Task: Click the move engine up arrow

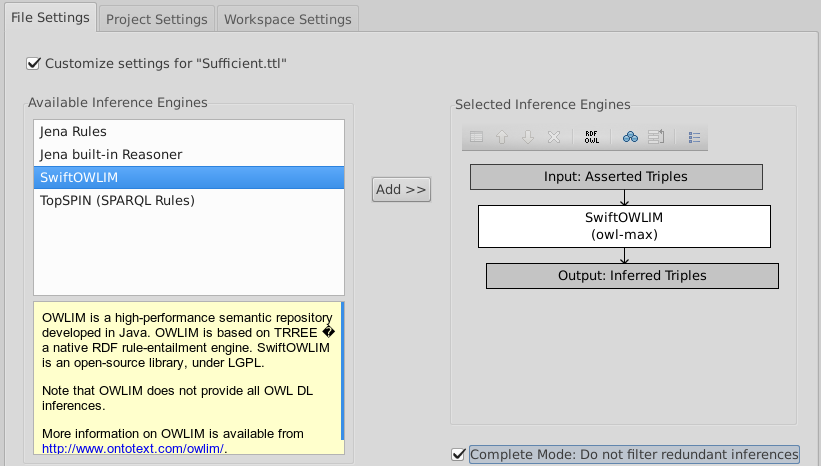Action: point(502,137)
